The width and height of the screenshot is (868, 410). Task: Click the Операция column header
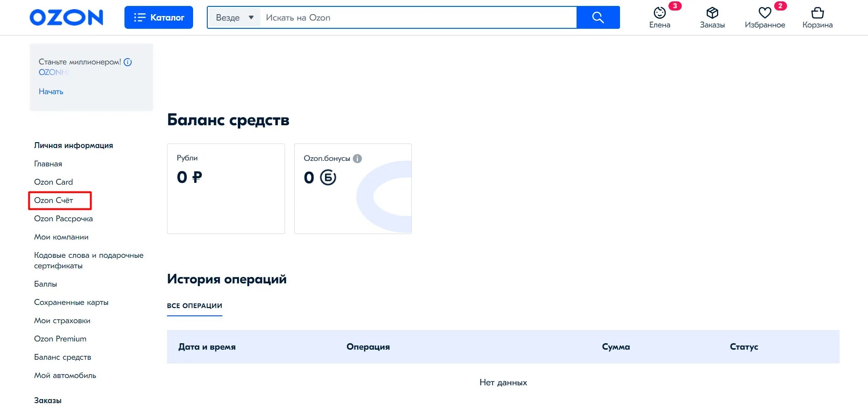368,347
